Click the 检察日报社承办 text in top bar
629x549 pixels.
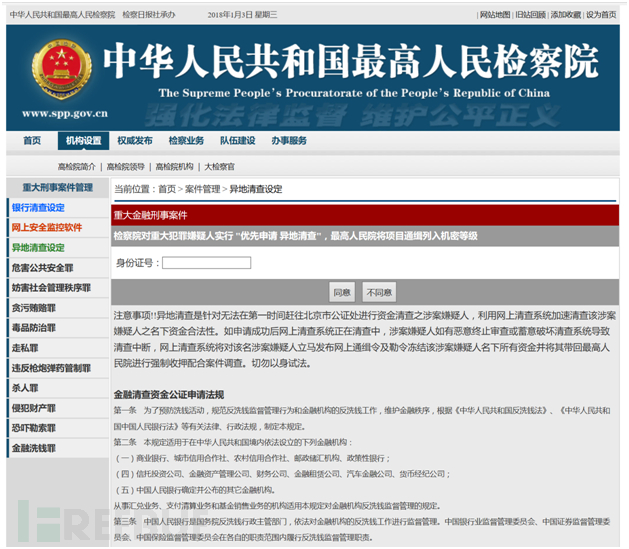(149, 15)
